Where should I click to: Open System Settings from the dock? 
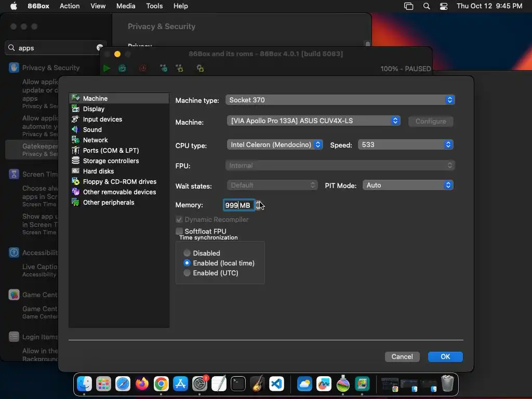click(x=200, y=384)
